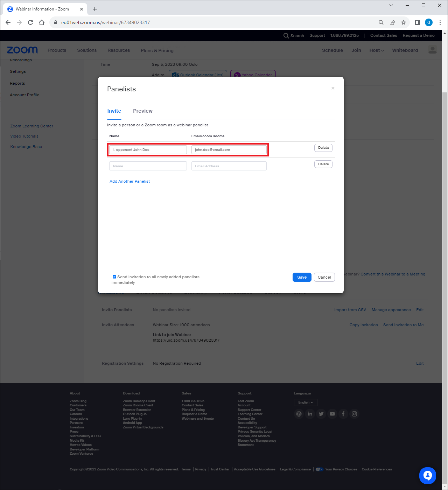Close the Panelists dialog with X
448x490 pixels.
(333, 88)
